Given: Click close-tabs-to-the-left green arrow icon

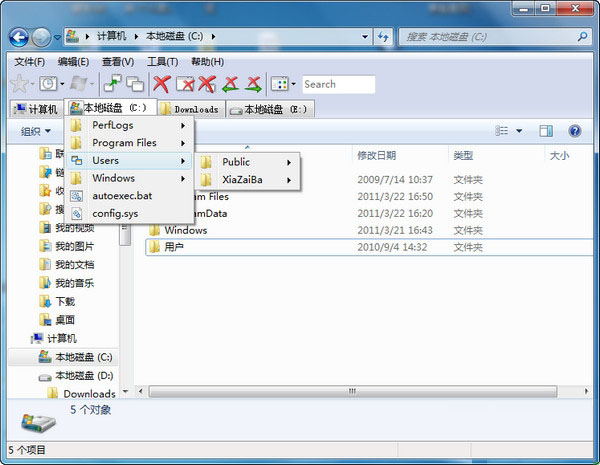Looking at the screenshot, I should pos(231,85).
